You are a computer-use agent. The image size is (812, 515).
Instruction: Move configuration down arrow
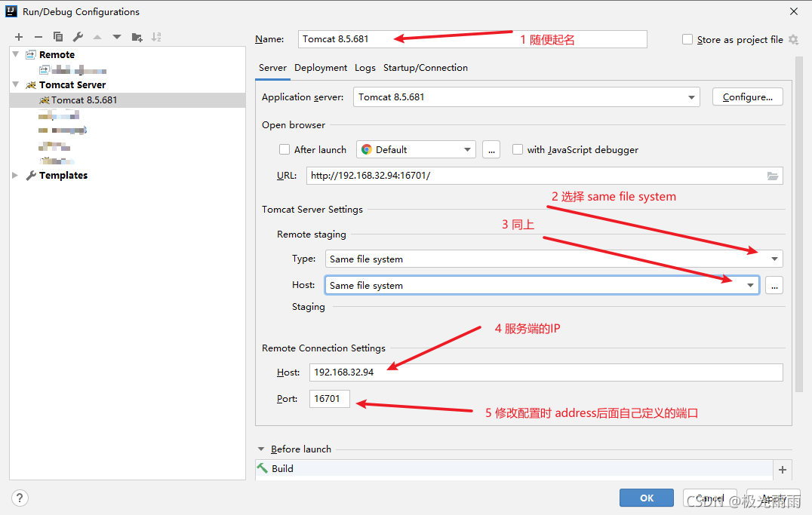point(117,37)
